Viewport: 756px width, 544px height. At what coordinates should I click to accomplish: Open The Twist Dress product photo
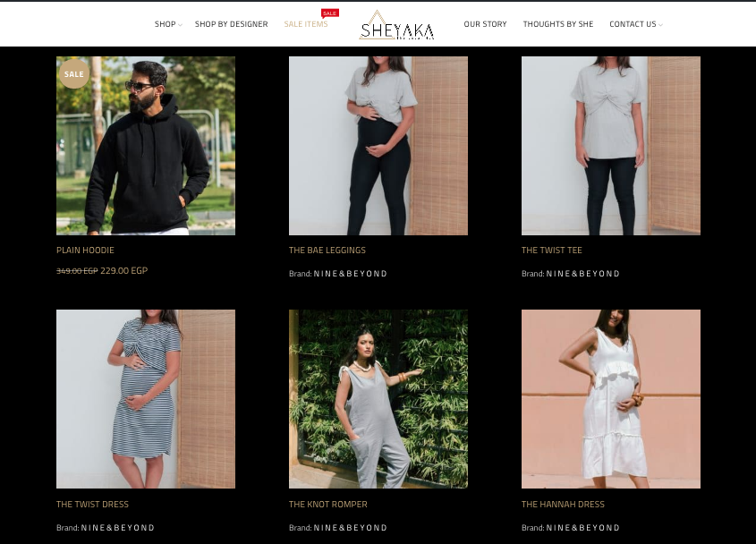pyautogui.click(x=146, y=399)
